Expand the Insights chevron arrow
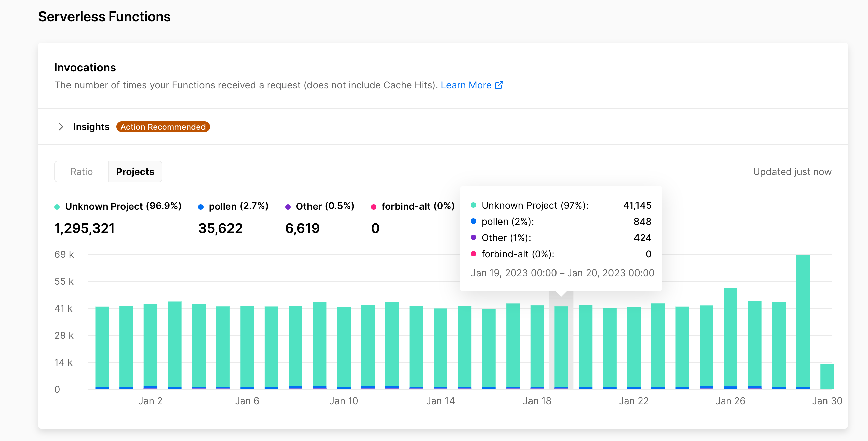Image resolution: width=868 pixels, height=441 pixels. pyautogui.click(x=61, y=127)
